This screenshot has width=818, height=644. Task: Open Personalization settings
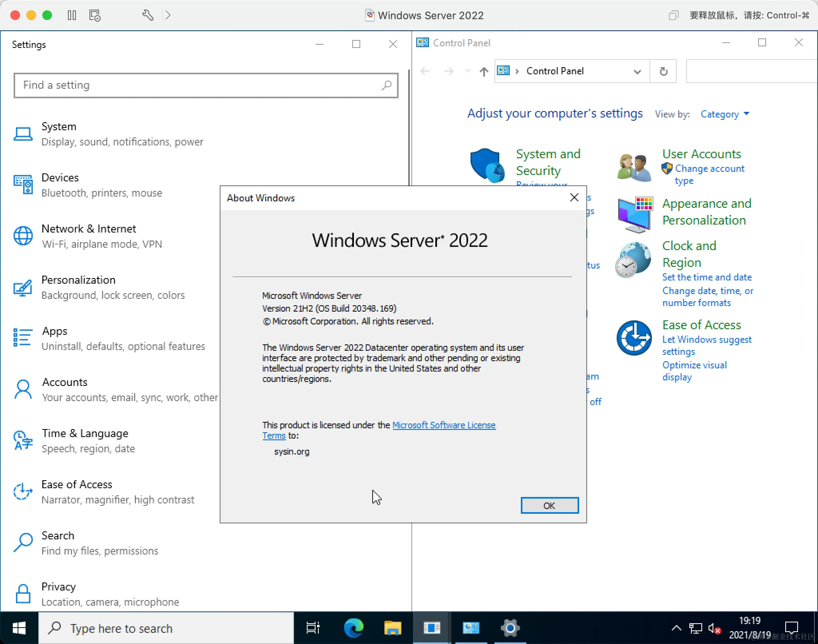click(77, 280)
